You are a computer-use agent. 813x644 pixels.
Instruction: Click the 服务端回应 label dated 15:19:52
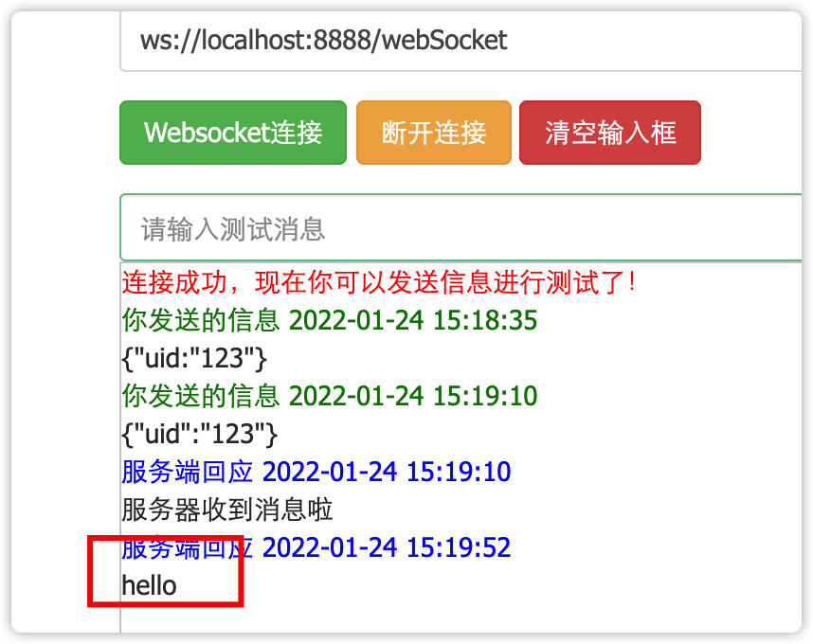pyautogui.click(x=188, y=547)
